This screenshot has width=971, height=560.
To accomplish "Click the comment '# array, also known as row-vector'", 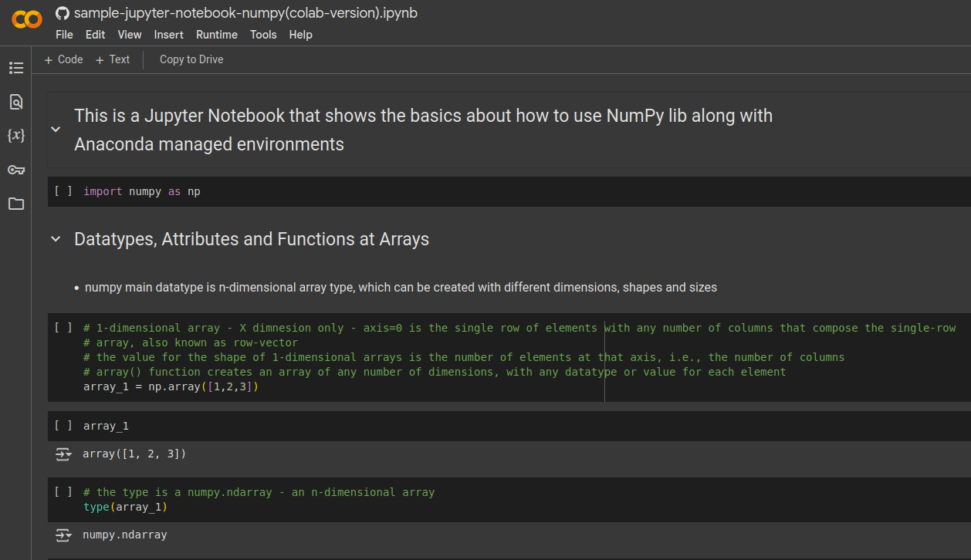I will coord(191,342).
